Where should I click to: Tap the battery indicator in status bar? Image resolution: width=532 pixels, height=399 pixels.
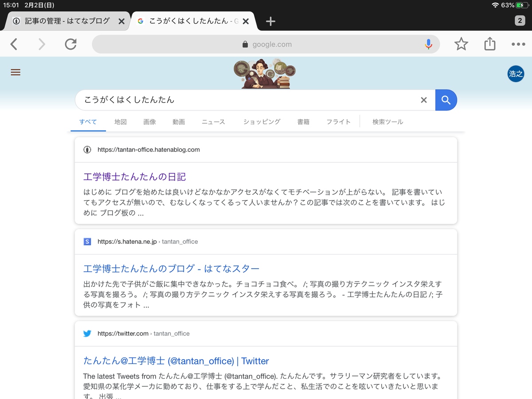pyautogui.click(x=522, y=5)
